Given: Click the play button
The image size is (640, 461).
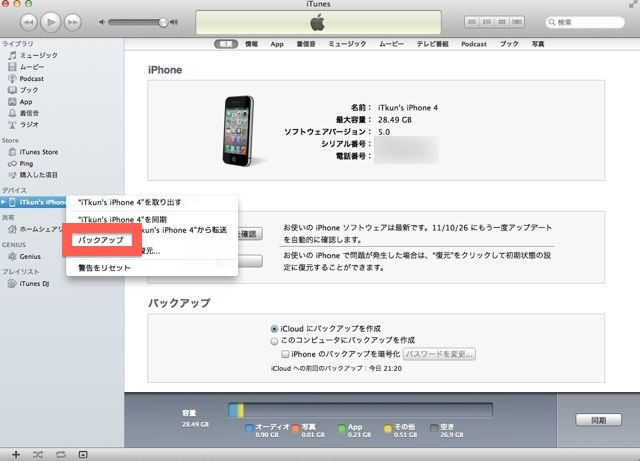Looking at the screenshot, I should [x=51, y=22].
